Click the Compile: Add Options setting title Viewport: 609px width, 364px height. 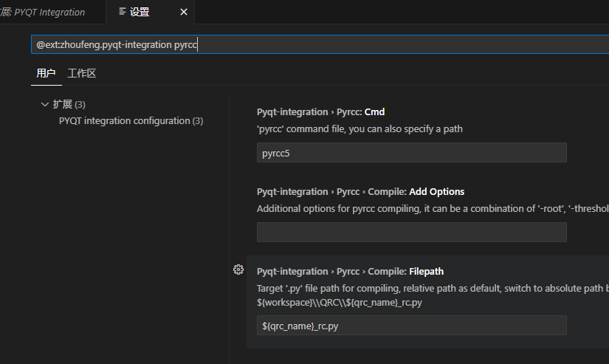[360, 192]
